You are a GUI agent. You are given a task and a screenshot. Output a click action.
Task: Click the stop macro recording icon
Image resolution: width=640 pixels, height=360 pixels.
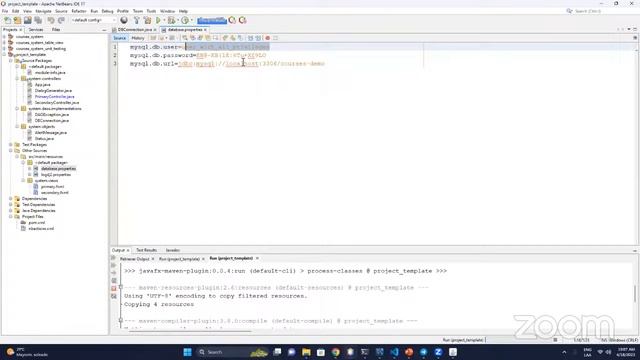click(276, 38)
